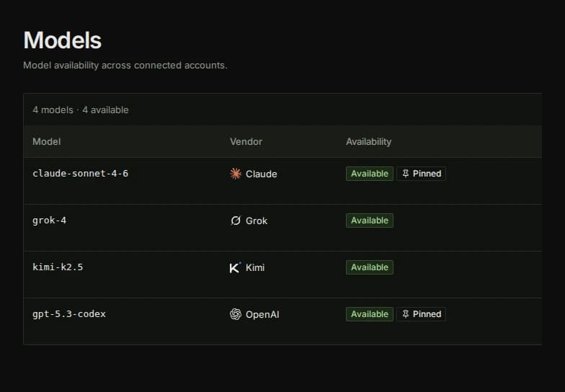The image size is (565, 392).
Task: Select the claude-sonnet-4-6 model name
Action: coord(81,173)
